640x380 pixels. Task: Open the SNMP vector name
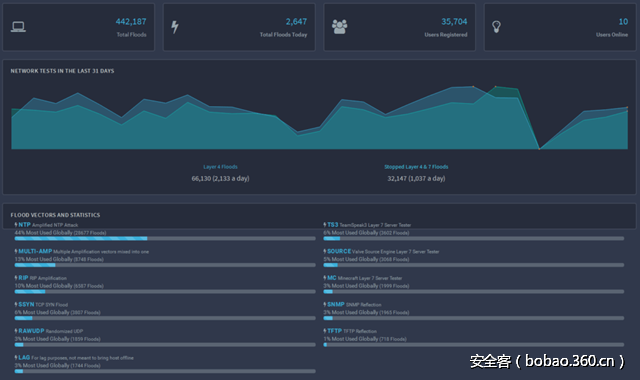click(336, 304)
